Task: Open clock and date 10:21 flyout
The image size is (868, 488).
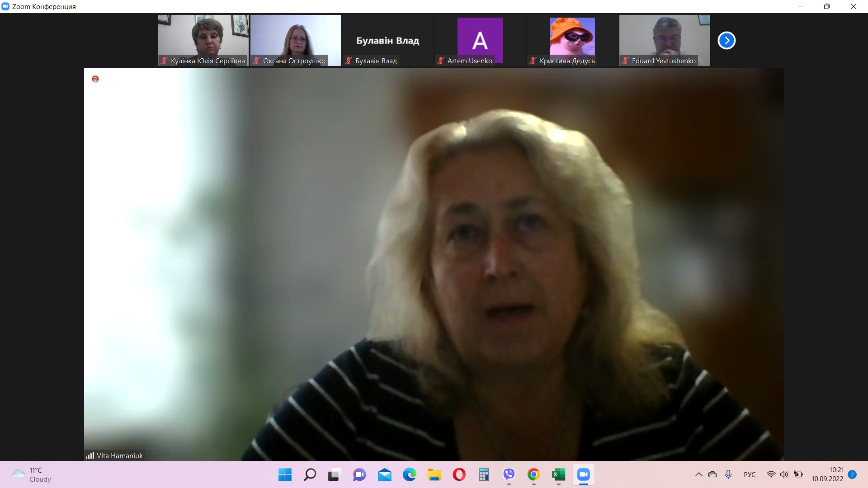Action: (827, 474)
